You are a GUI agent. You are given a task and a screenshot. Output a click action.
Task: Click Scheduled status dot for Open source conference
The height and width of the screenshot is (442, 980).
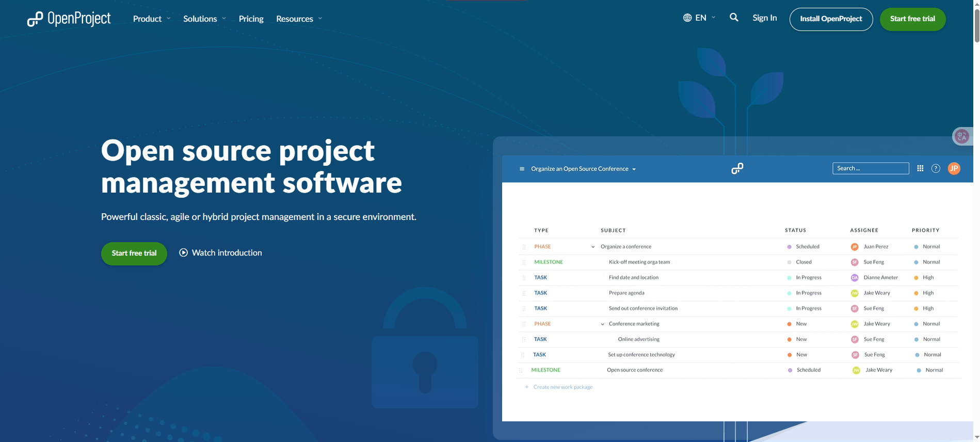[x=790, y=370]
